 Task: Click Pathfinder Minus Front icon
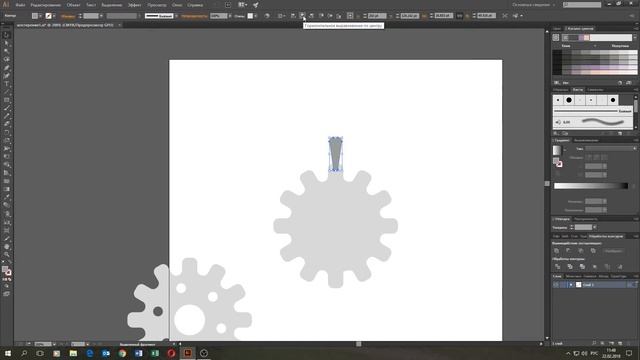coord(569,251)
